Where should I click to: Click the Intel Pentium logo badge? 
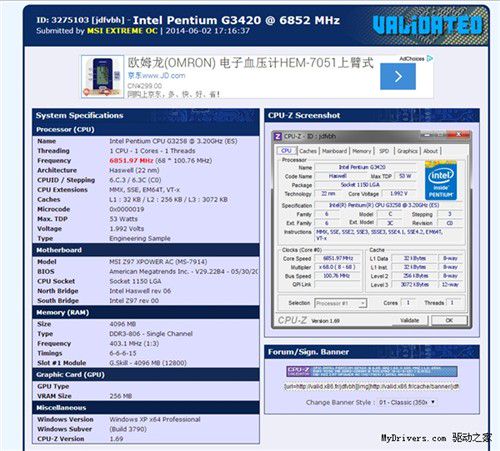pyautogui.click(x=441, y=181)
